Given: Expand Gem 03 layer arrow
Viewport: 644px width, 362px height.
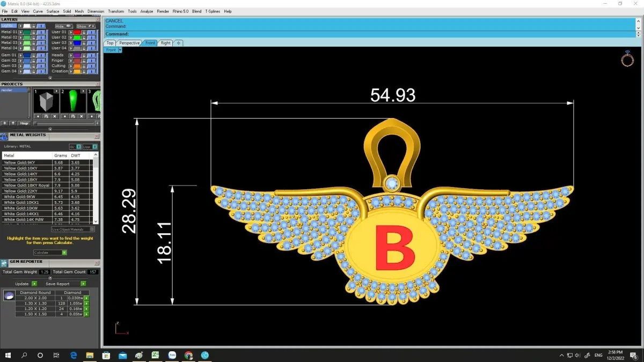Looking at the screenshot, I should click(20, 66).
